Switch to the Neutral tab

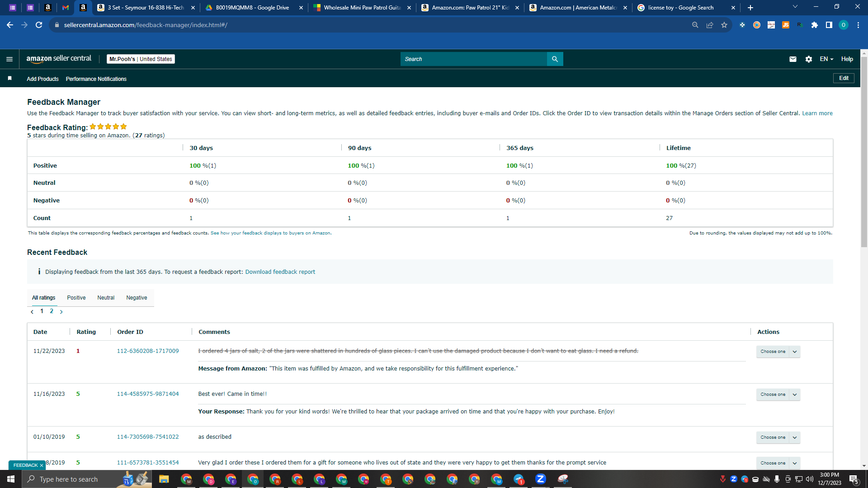click(106, 298)
